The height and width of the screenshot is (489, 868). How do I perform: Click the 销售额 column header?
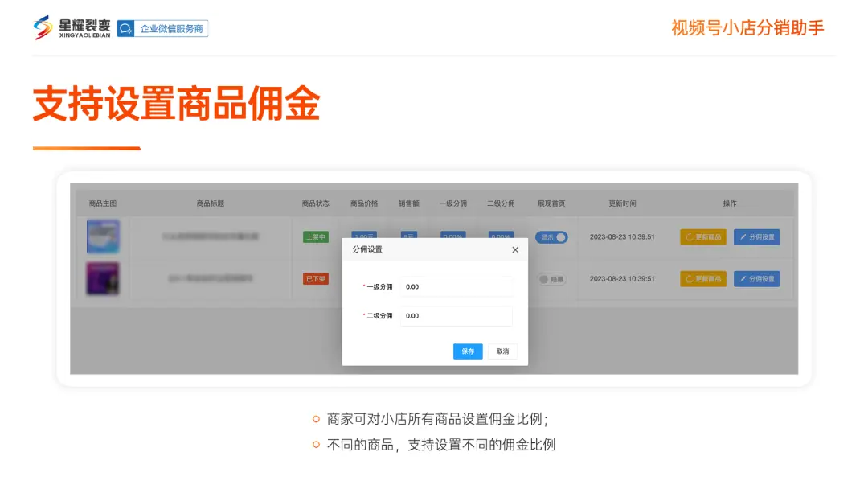tap(409, 203)
